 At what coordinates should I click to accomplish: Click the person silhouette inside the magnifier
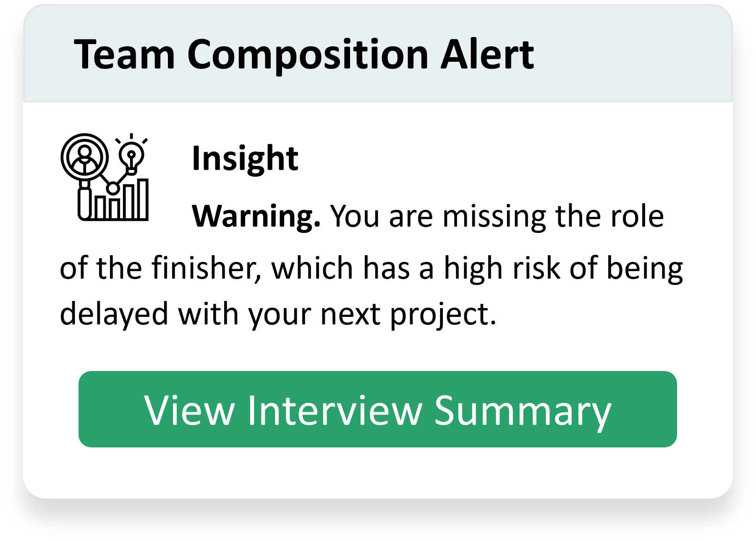(85, 158)
